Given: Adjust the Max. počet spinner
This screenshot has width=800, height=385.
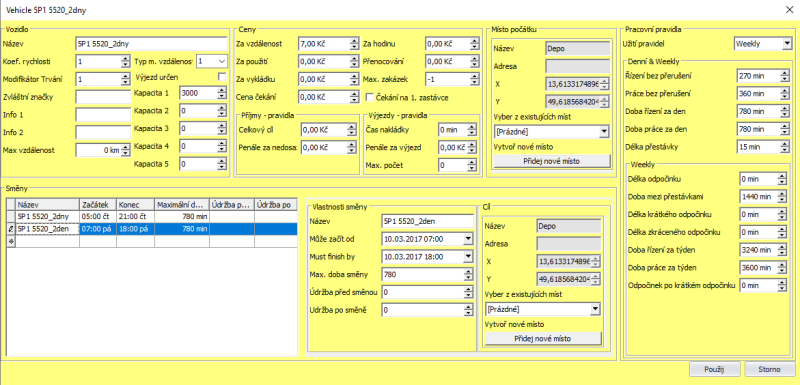Looking at the screenshot, I should [473, 165].
